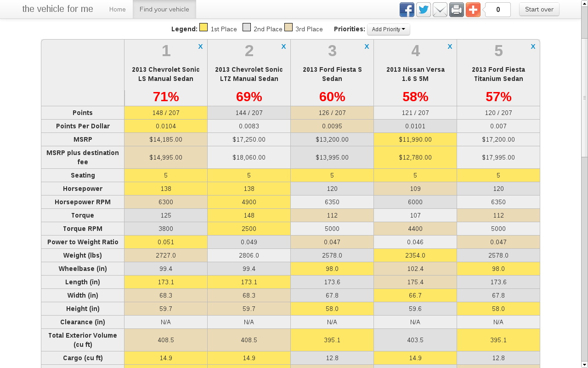The width and height of the screenshot is (588, 368).
Task: Click the $18,060.00 price cell
Action: [x=249, y=157]
